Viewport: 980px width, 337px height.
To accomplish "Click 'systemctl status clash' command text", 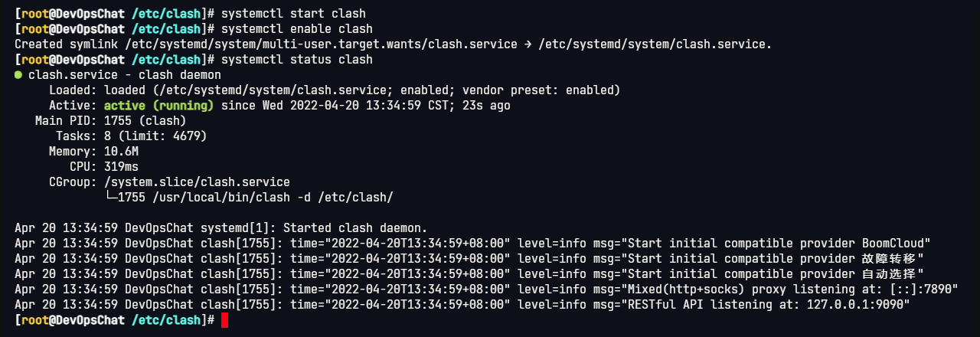I will (297, 60).
